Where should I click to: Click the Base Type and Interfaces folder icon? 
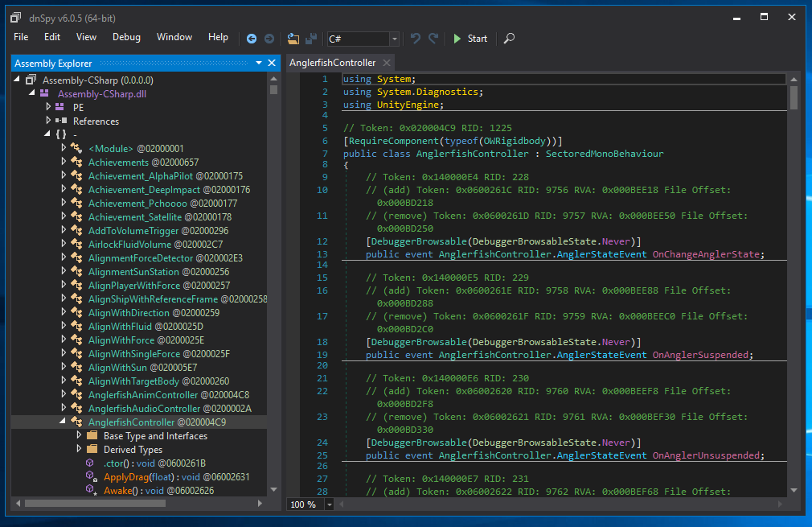(x=92, y=435)
